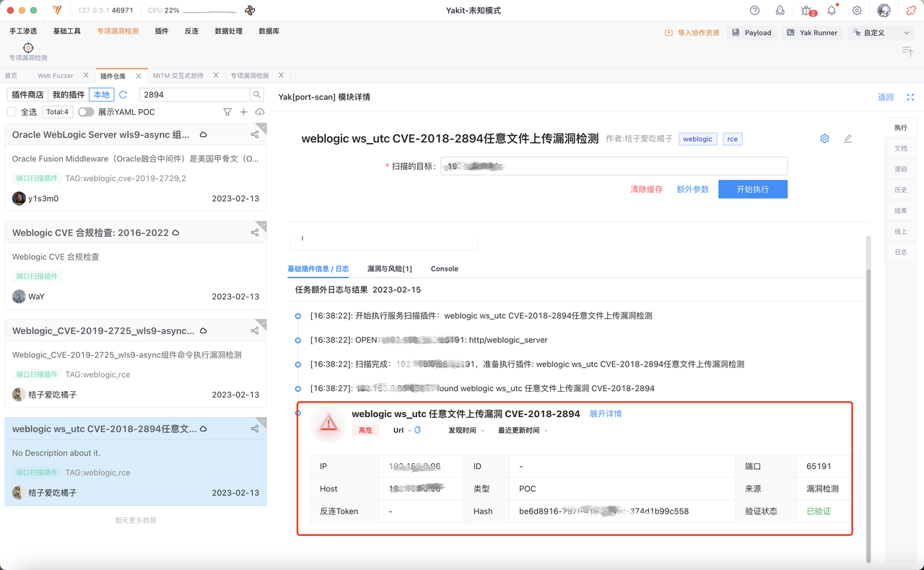The width and height of the screenshot is (924, 570).
Task: Switch to the Console tab
Action: [x=445, y=268]
